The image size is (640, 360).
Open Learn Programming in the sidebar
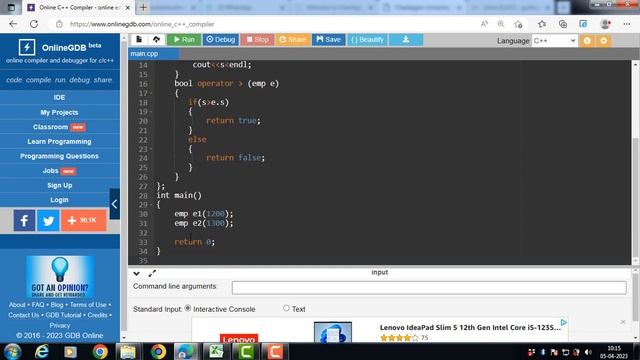point(60,142)
